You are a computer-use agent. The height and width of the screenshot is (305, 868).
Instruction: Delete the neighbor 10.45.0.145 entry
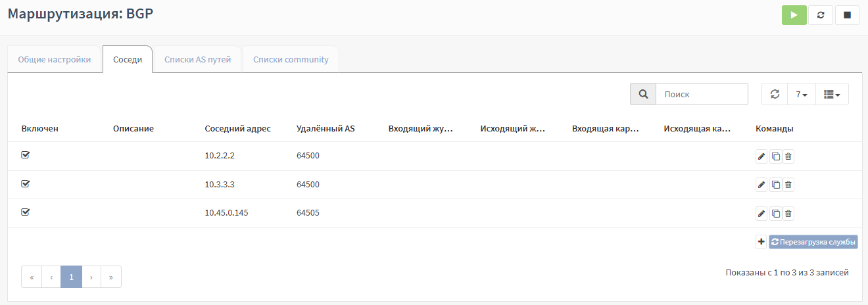(788, 213)
